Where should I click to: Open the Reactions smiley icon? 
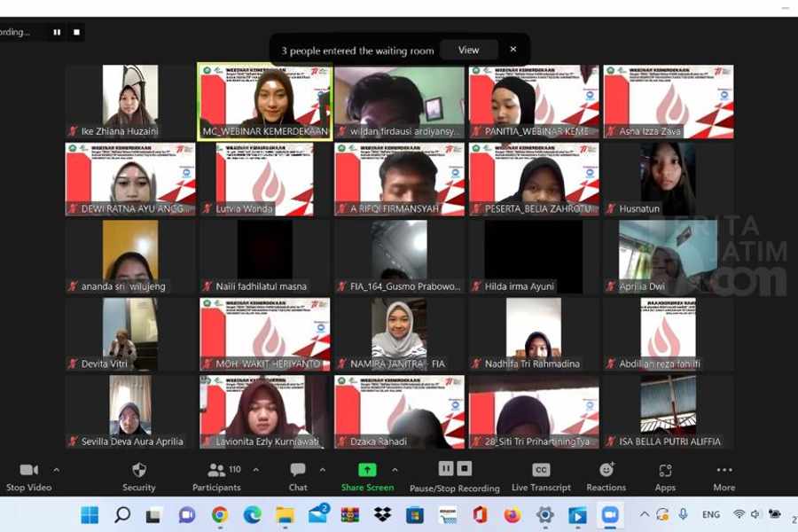(x=606, y=469)
